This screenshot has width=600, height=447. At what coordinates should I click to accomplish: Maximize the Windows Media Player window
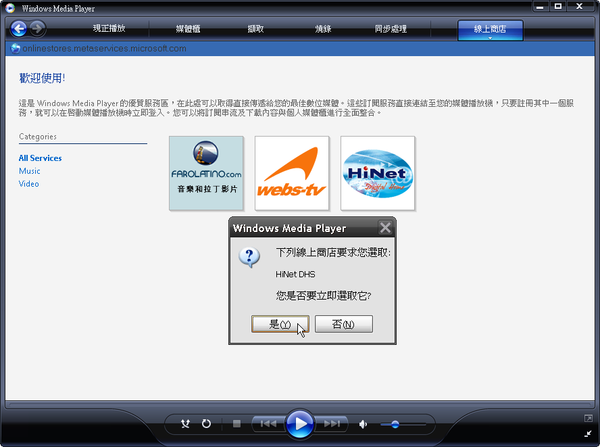coord(558,7)
